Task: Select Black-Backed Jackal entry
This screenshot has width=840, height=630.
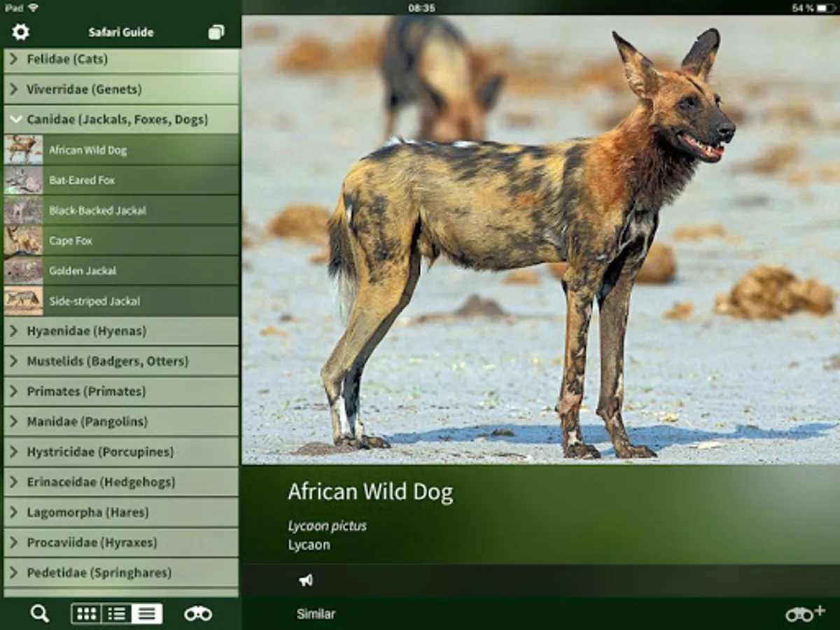Action: pos(121,210)
